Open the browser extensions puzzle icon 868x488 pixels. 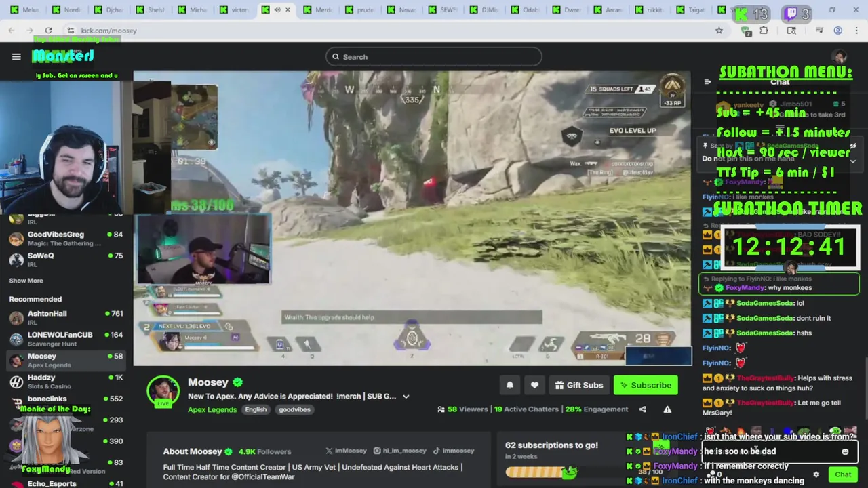click(764, 30)
